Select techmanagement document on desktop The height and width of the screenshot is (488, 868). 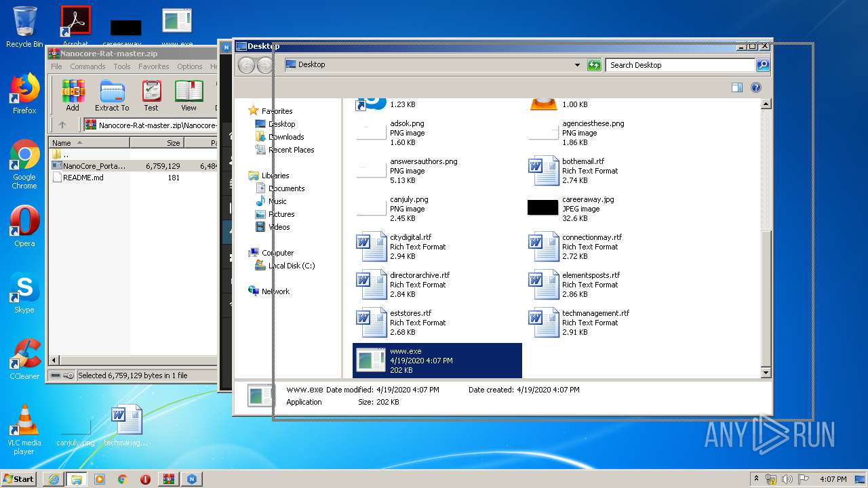127,426
